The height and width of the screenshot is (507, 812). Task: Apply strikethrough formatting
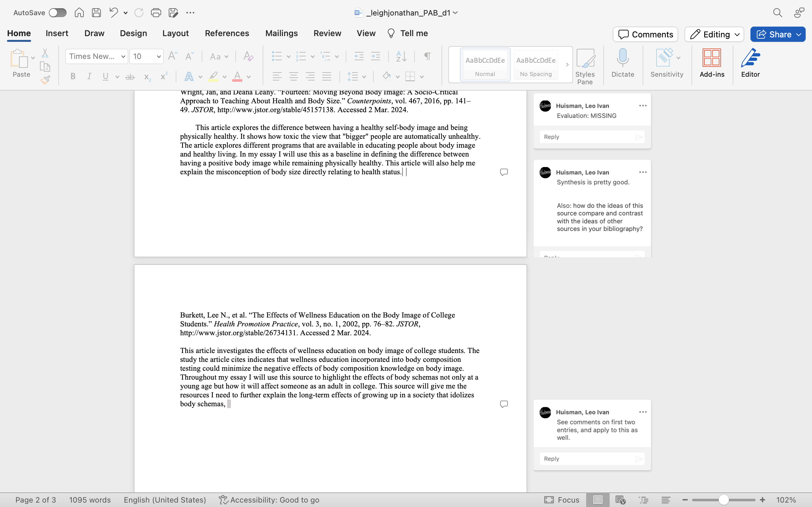(130, 76)
